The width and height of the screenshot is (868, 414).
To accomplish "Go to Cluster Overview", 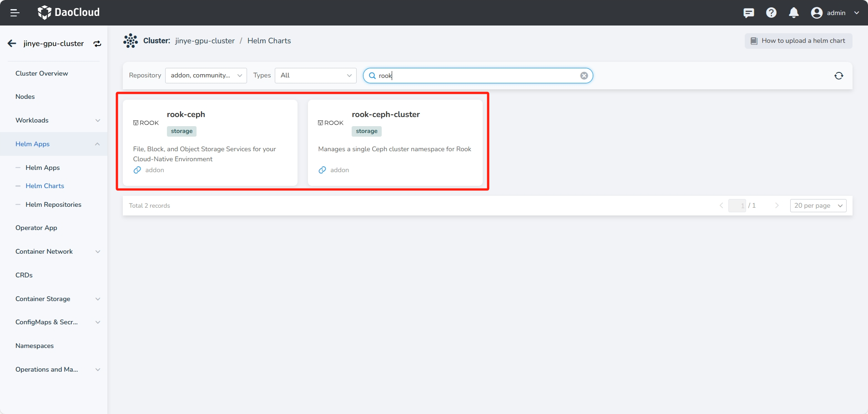I will click(x=41, y=73).
